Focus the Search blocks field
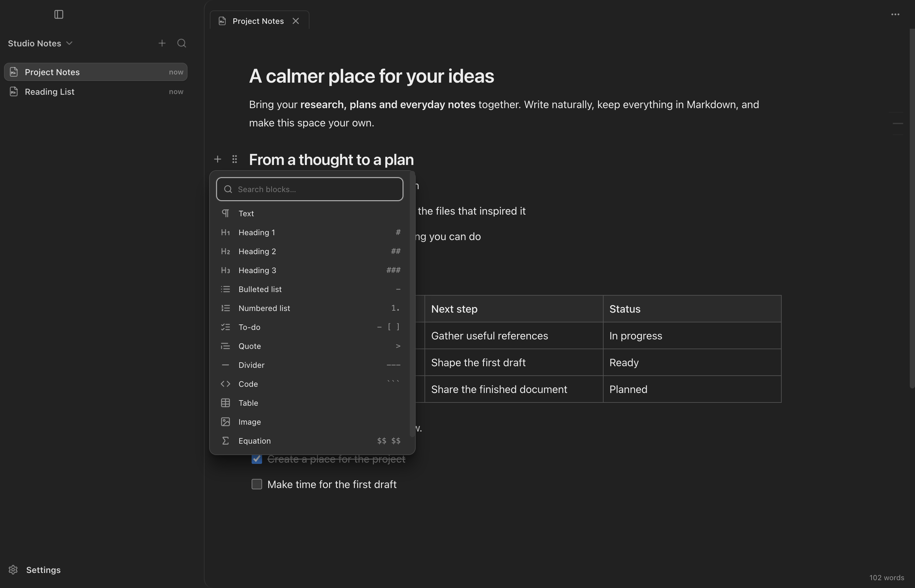This screenshot has height=588, width=915. point(310,189)
